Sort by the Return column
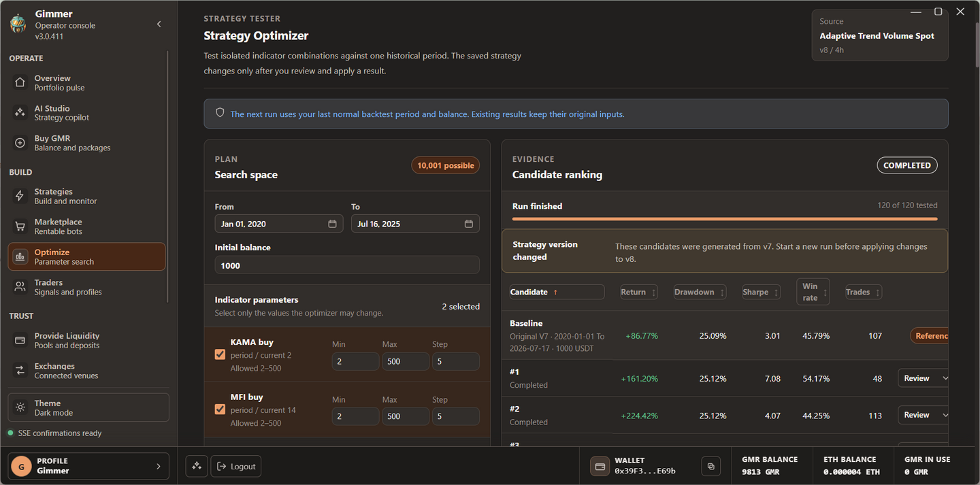The image size is (980, 485). (638, 292)
